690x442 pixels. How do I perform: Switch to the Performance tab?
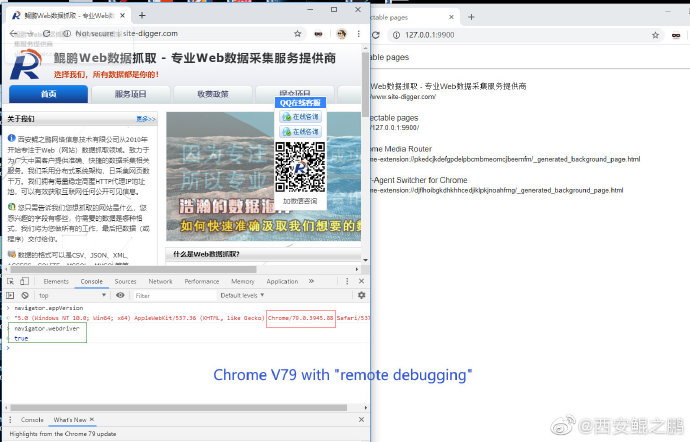click(x=202, y=281)
